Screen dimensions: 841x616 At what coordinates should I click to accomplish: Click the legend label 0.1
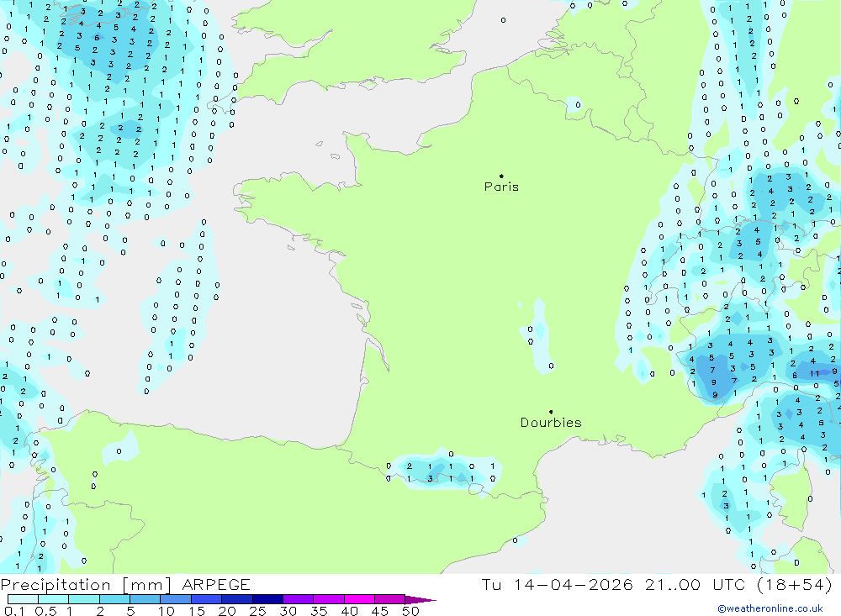tap(14, 611)
